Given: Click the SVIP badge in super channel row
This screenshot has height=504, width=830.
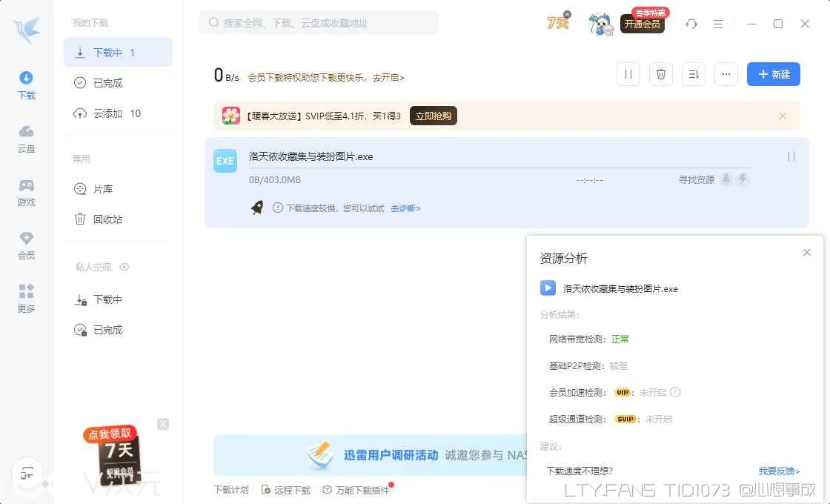Looking at the screenshot, I should click(x=625, y=420).
